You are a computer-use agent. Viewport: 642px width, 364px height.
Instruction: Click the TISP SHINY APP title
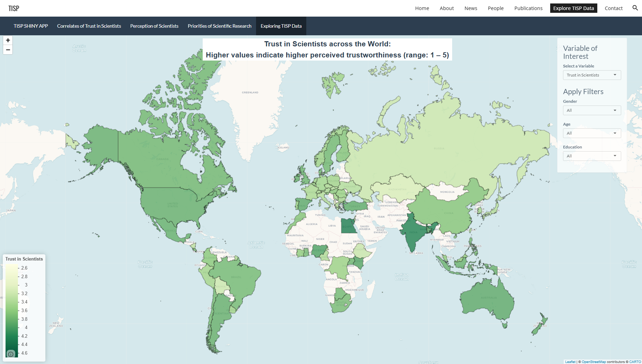pyautogui.click(x=31, y=26)
